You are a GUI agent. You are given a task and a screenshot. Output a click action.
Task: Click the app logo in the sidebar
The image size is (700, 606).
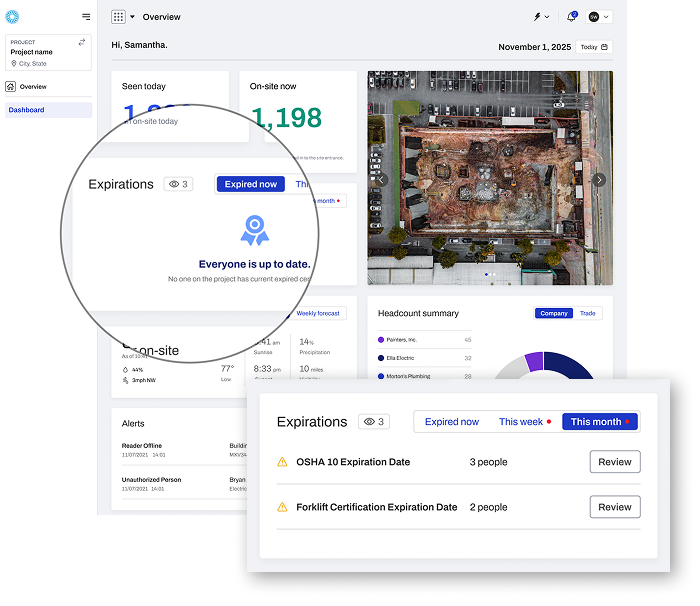pos(12,17)
